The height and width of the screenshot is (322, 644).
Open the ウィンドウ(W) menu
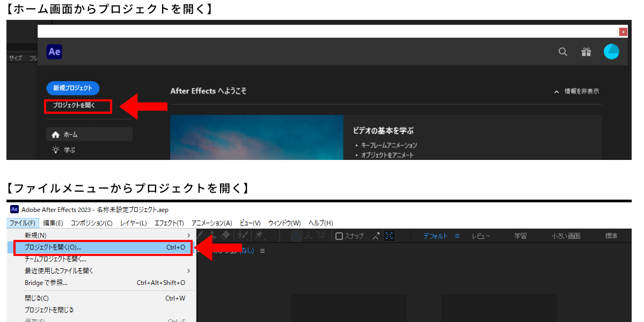[284, 223]
